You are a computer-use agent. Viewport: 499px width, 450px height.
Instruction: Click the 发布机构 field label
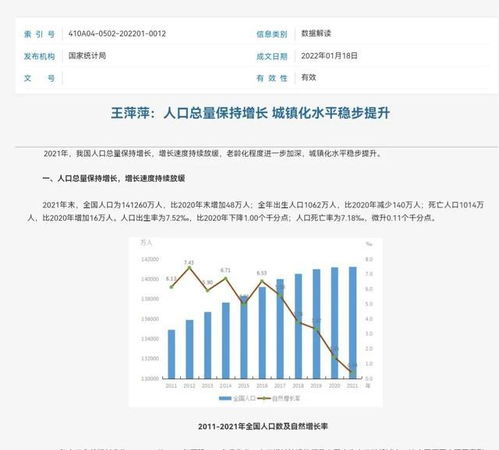(39, 56)
